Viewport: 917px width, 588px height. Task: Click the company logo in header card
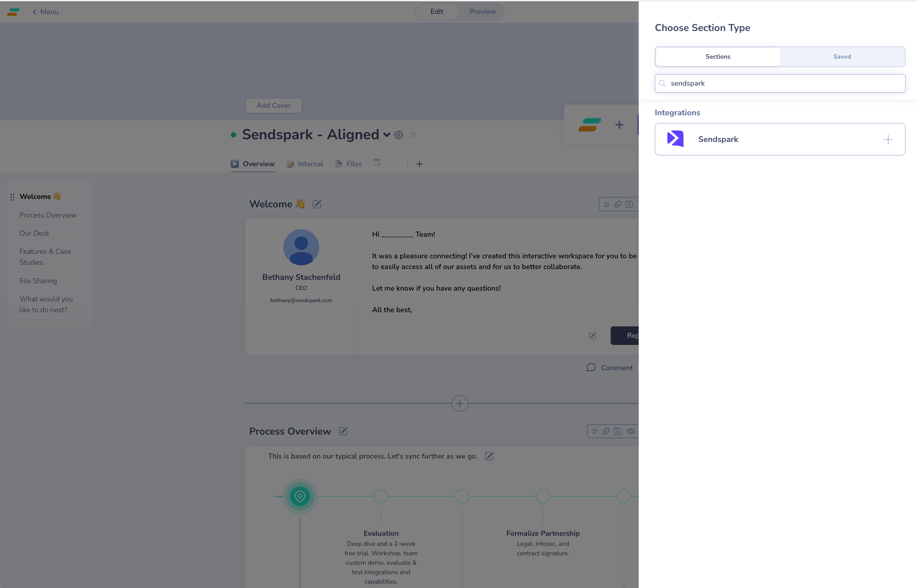click(589, 125)
